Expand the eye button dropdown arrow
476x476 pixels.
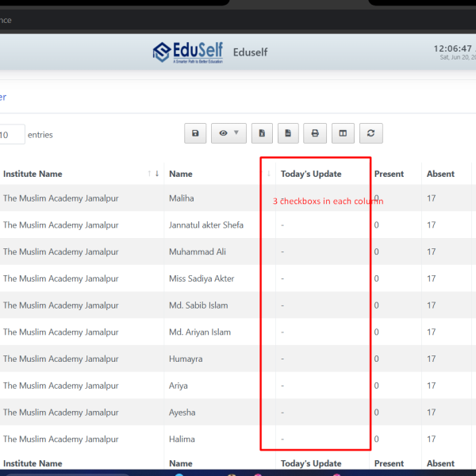[x=236, y=132]
